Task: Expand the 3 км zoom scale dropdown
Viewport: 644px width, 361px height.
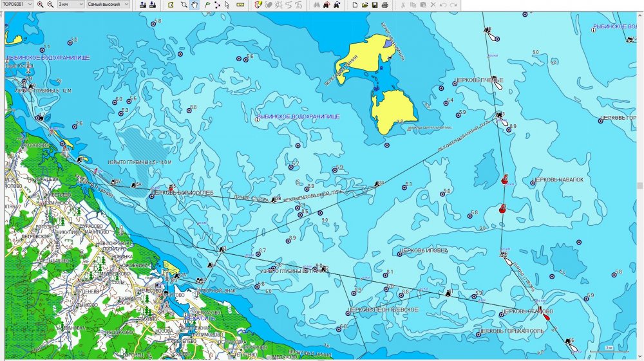Action: tap(80, 5)
